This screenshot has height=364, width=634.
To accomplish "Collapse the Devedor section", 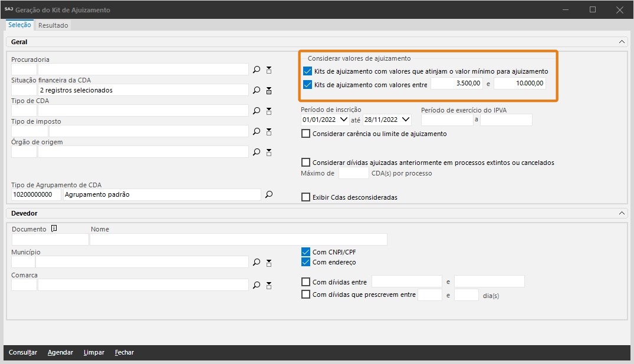I will coord(622,213).
